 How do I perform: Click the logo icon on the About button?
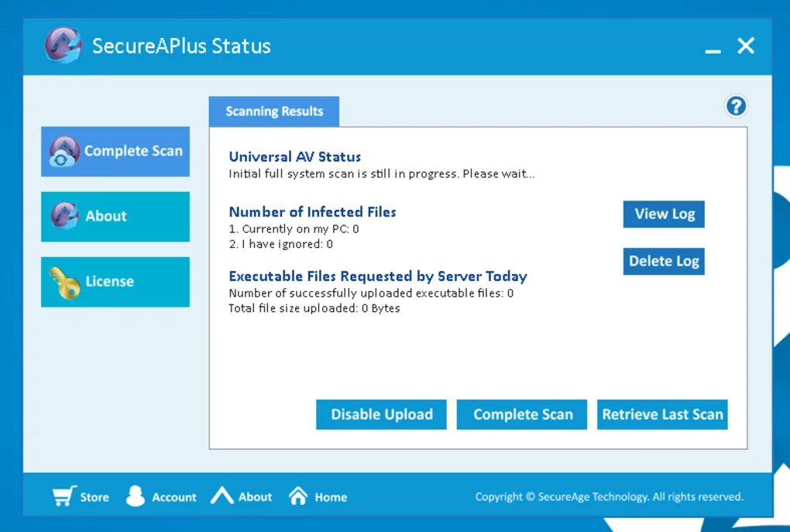(x=67, y=216)
